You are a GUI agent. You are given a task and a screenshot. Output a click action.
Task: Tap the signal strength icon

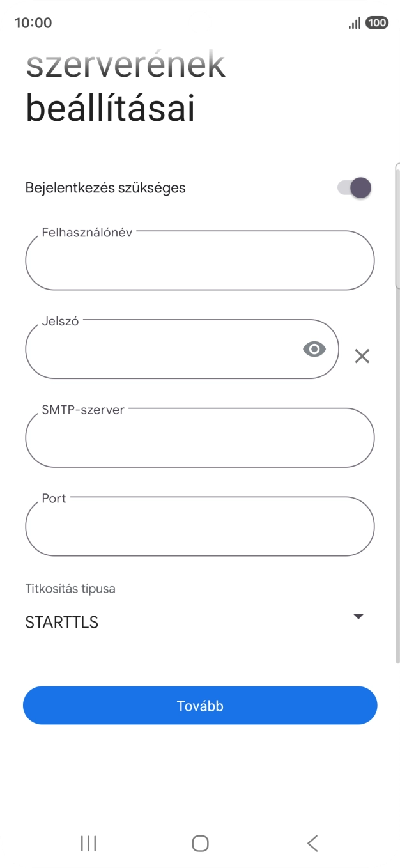pyautogui.click(x=354, y=23)
